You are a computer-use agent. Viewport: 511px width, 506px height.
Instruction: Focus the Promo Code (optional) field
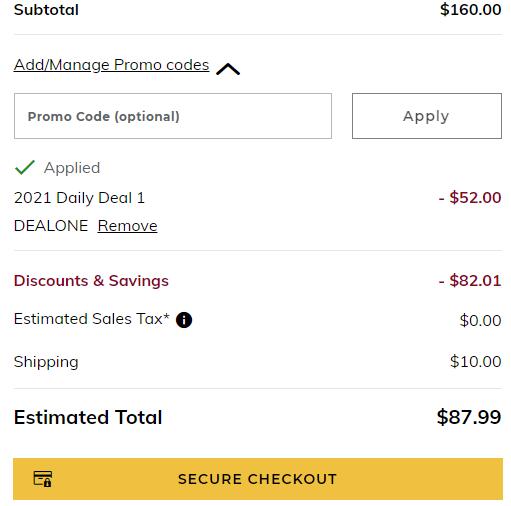[173, 116]
